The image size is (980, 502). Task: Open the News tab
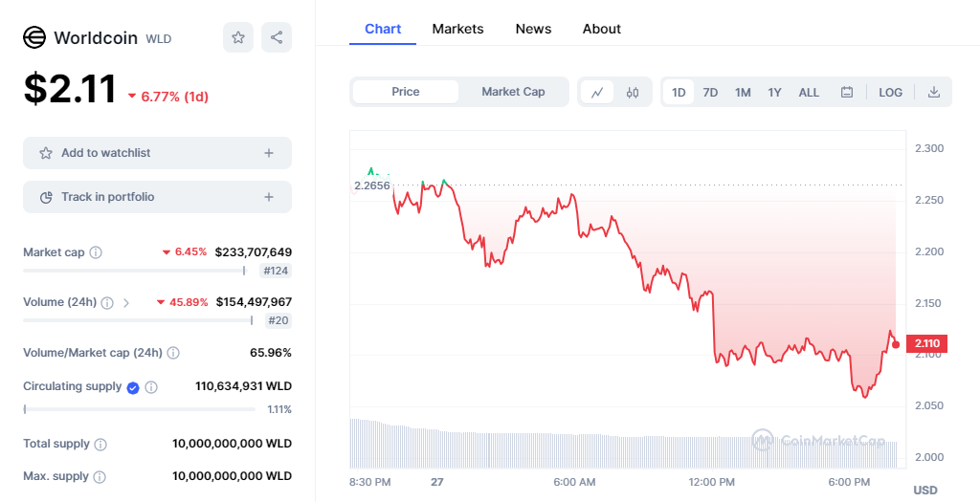(x=533, y=29)
